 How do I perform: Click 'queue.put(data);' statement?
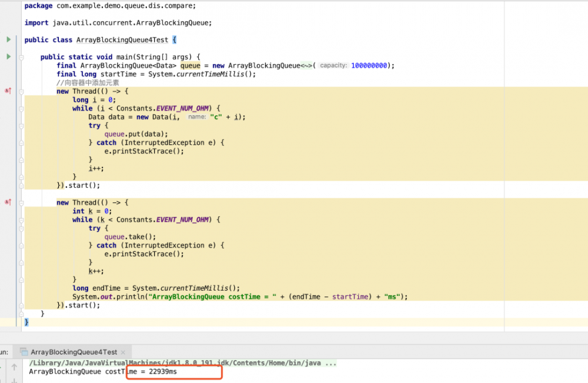click(x=136, y=134)
